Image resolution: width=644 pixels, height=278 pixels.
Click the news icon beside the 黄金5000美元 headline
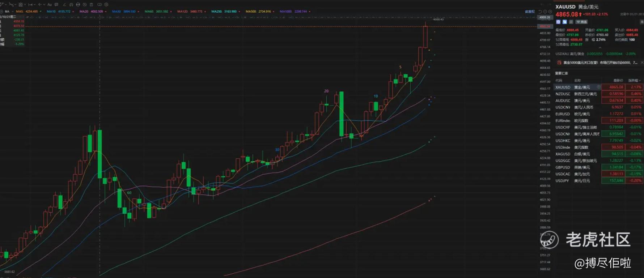pos(559,63)
